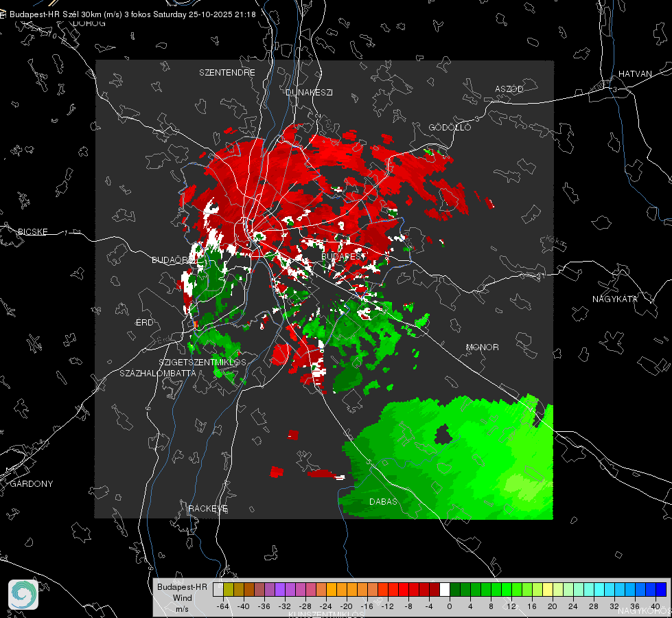Image resolution: width=672 pixels, height=618 pixels.
Task: Click the radar title text with timestamp
Action: (x=132, y=14)
